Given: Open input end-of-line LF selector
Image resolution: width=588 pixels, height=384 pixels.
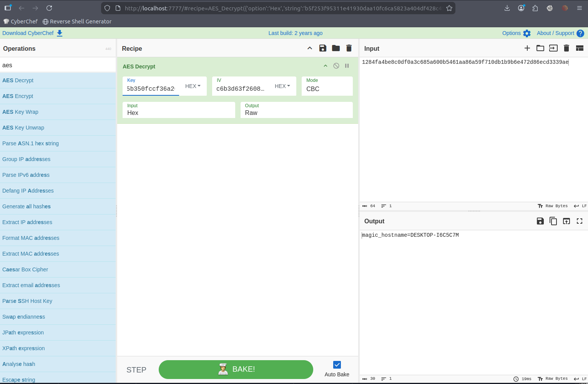Looking at the screenshot, I should click(x=580, y=206).
